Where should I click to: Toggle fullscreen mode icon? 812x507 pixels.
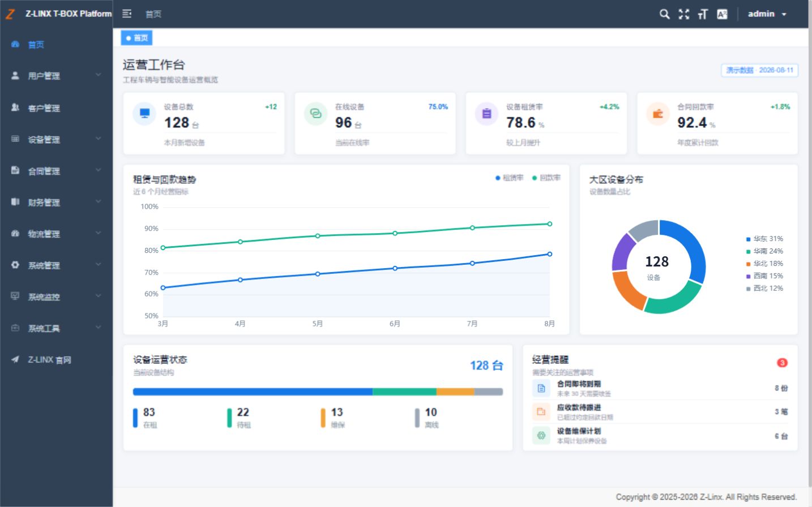coord(684,14)
